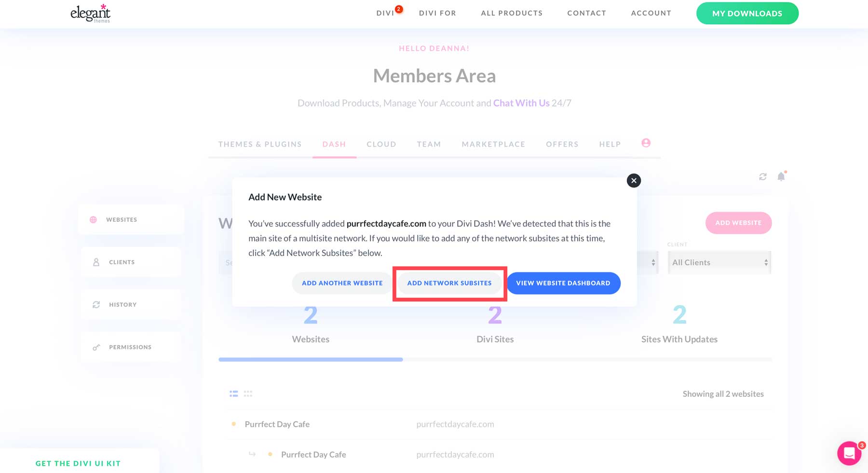This screenshot has width=868, height=473.
Task: Click the refresh icon above the dashboard
Action: [x=762, y=176]
